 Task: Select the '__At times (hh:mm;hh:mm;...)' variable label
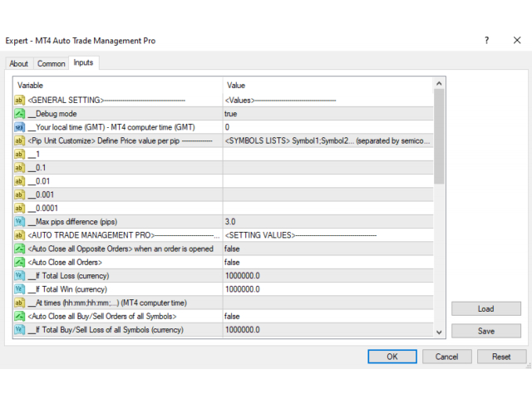coord(107,303)
